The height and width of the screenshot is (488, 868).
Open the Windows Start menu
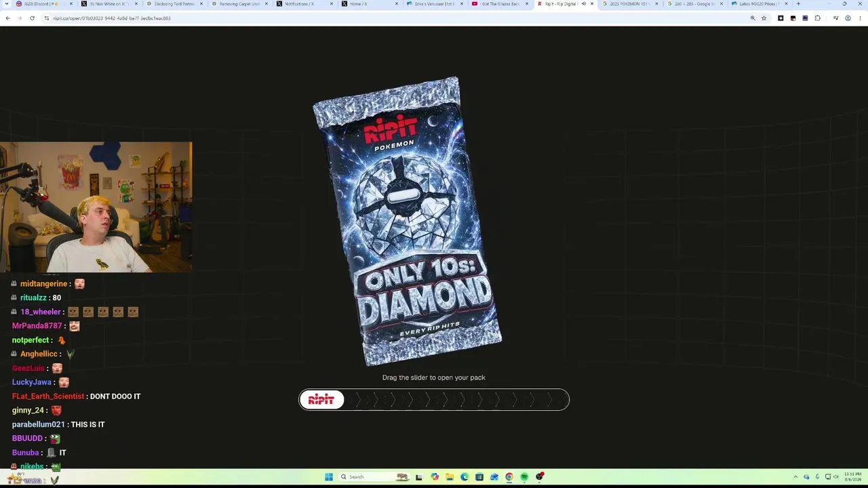pos(329,477)
